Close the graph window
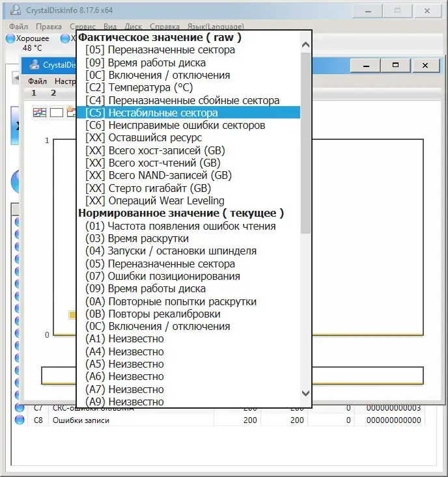The width and height of the screenshot is (448, 477). (x=425, y=66)
